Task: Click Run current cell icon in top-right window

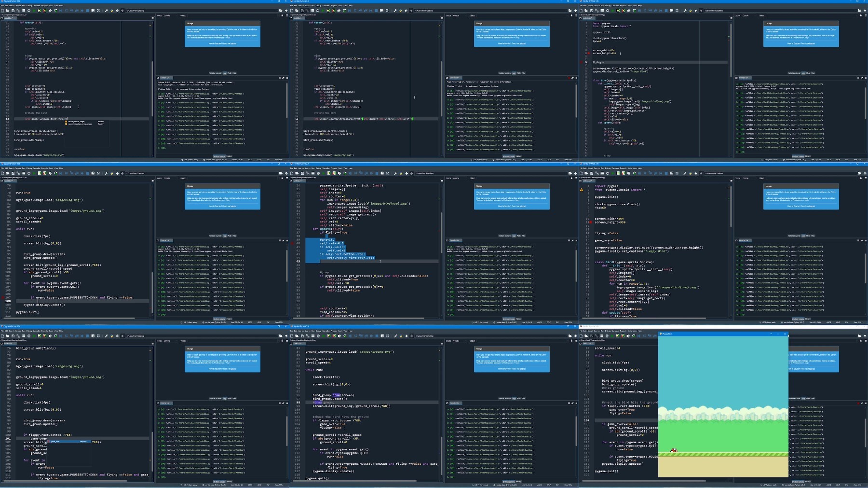Action: [618, 11]
